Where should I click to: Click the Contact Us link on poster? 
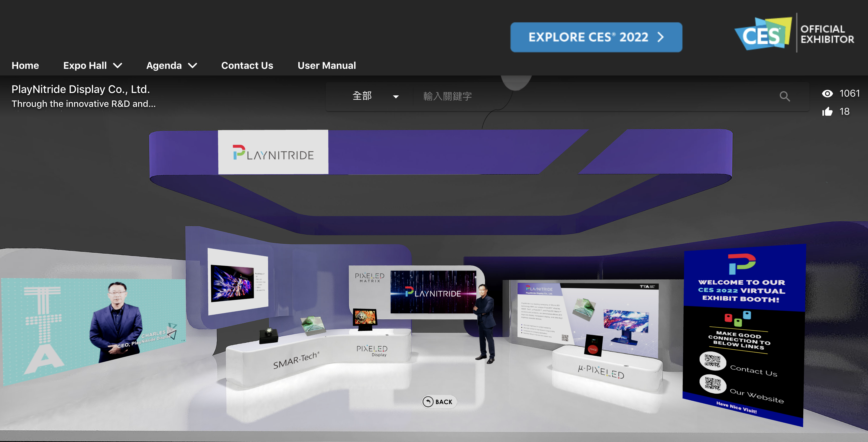point(753,371)
